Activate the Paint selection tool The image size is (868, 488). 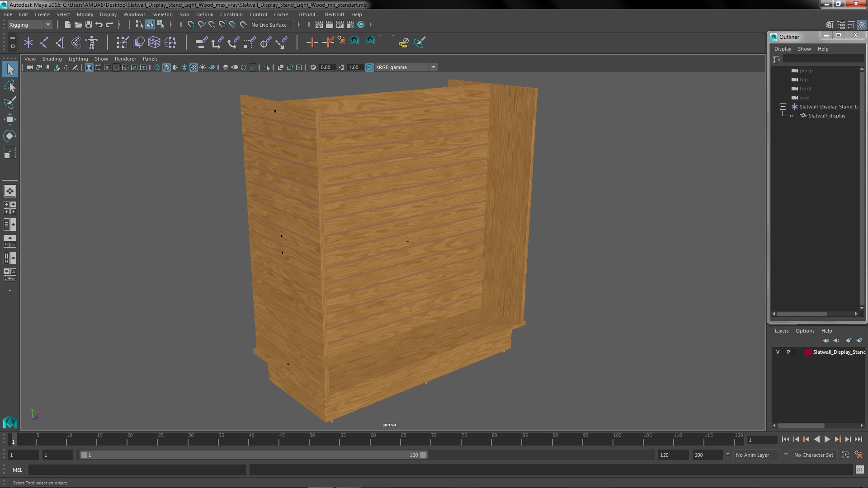10,103
